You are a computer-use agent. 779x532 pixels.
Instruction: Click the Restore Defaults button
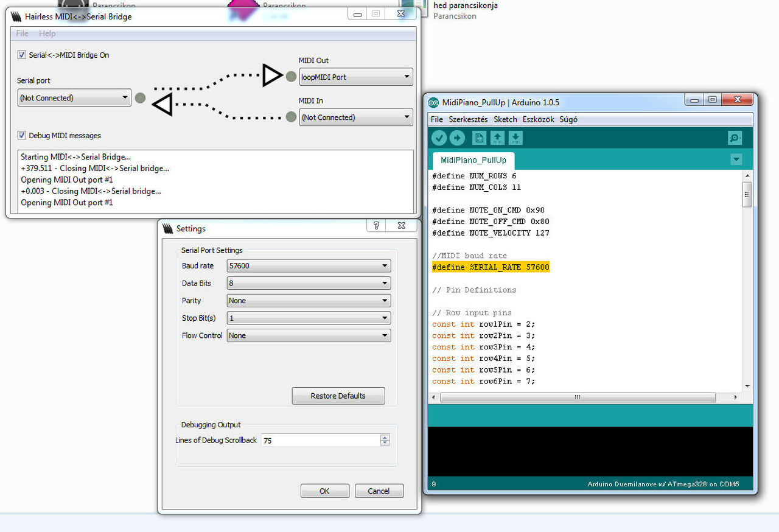pos(338,396)
